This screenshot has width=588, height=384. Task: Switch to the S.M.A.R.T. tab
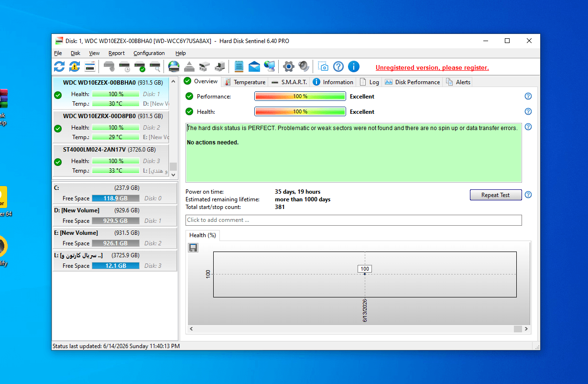[289, 82]
